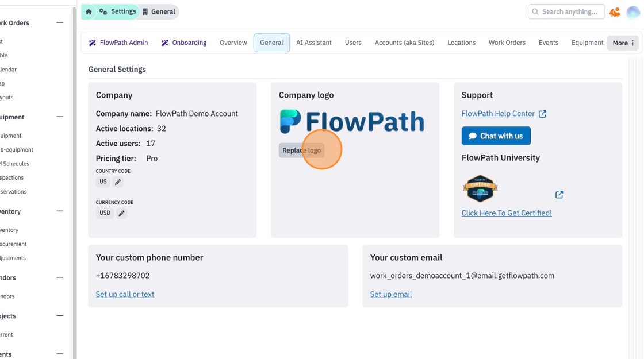The image size is (644, 359).
Task: Edit the currency code with pencil icon
Action: (x=121, y=213)
